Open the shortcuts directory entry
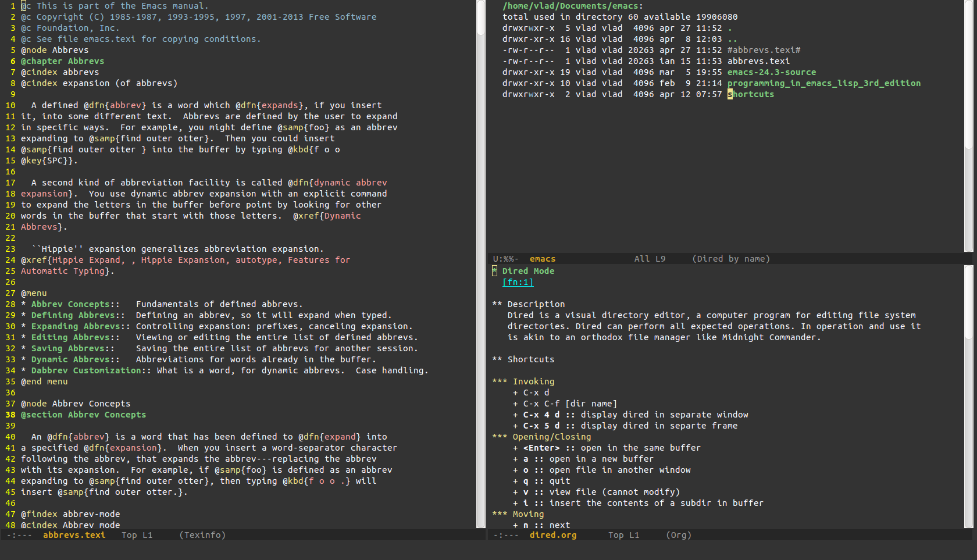Image resolution: width=977 pixels, height=560 pixels. [751, 94]
